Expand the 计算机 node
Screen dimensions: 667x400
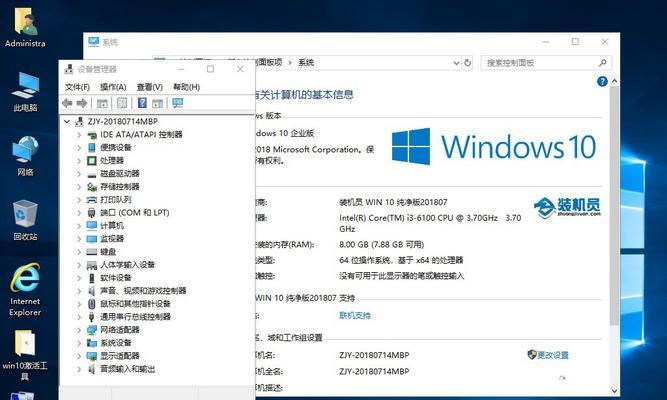pos(79,226)
